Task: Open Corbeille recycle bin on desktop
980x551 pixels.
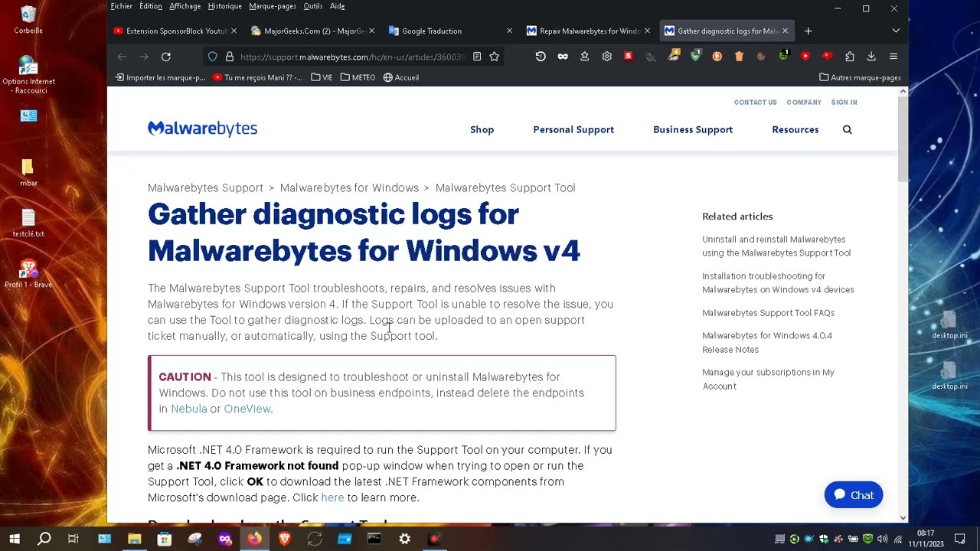Action: point(28,20)
